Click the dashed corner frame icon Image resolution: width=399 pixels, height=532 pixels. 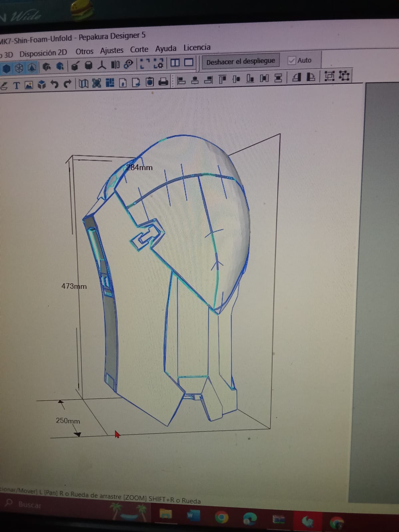(144, 64)
